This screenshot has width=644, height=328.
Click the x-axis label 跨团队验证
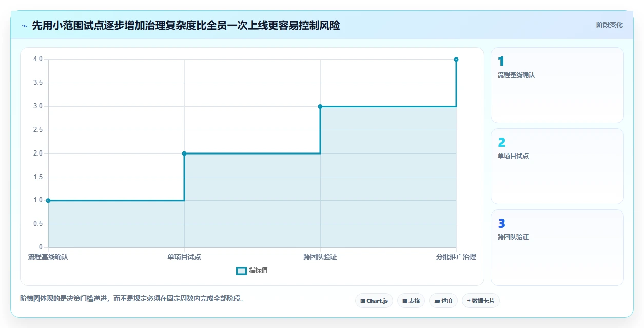click(x=320, y=257)
